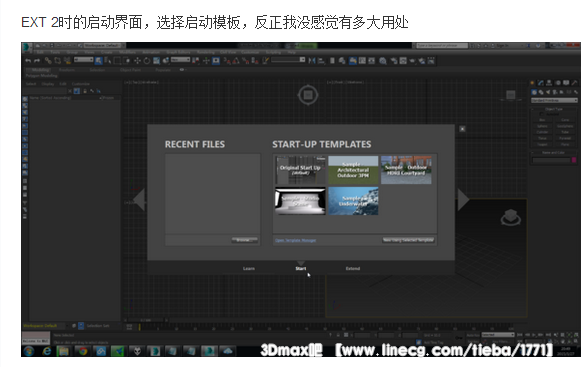Click the Sphere primitive button
Viewport: 582px width, 367px height.
(x=542, y=126)
